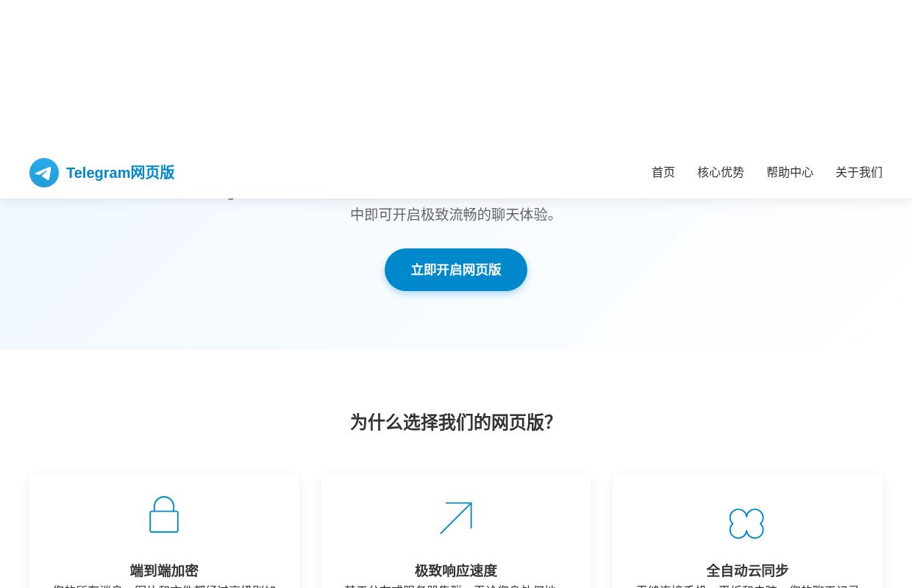Click the description text below 端到端加密

[164, 586]
